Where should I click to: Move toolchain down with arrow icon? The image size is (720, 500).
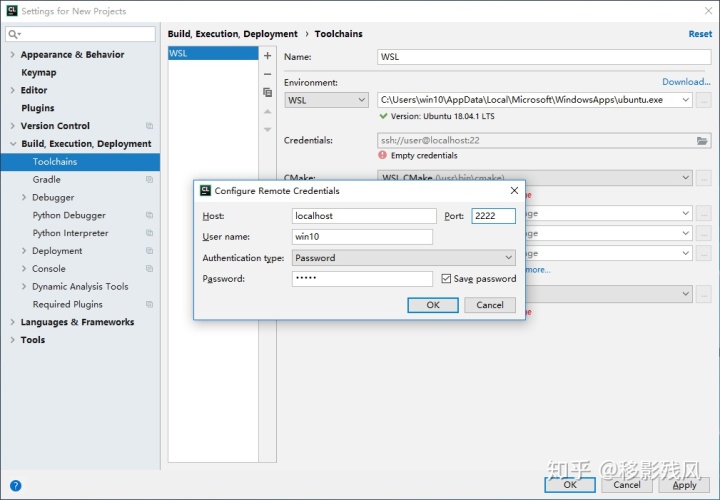(x=267, y=129)
